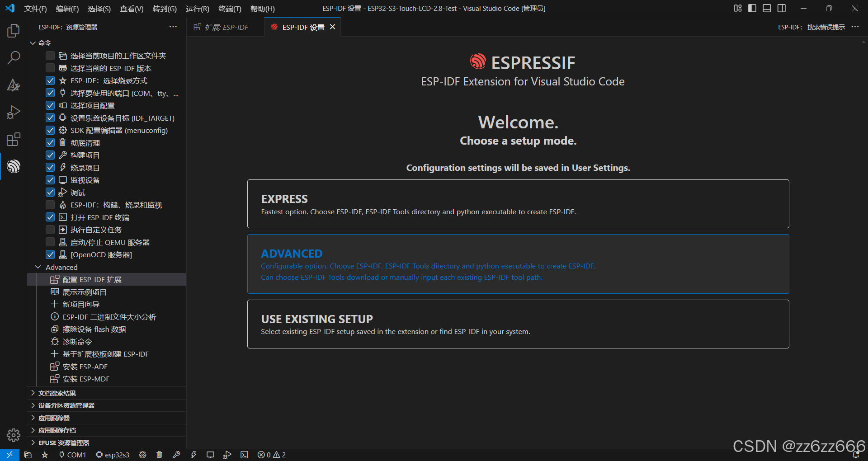Expand 设备分区资源管理器 section
The height and width of the screenshot is (461, 868).
pos(107,405)
